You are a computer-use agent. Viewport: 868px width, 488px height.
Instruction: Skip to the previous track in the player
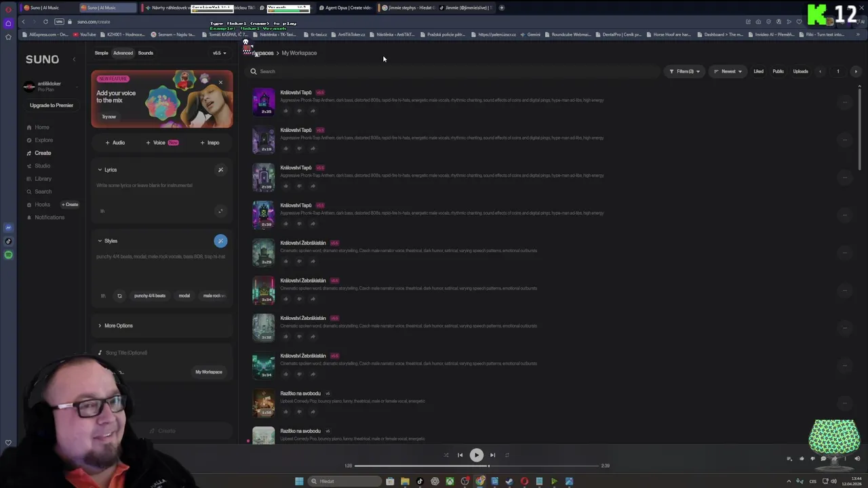460,455
